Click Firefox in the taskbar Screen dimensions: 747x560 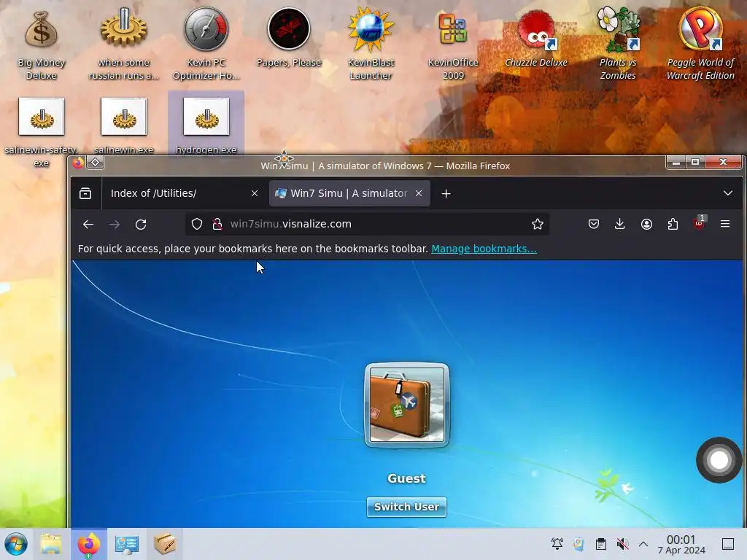88,544
